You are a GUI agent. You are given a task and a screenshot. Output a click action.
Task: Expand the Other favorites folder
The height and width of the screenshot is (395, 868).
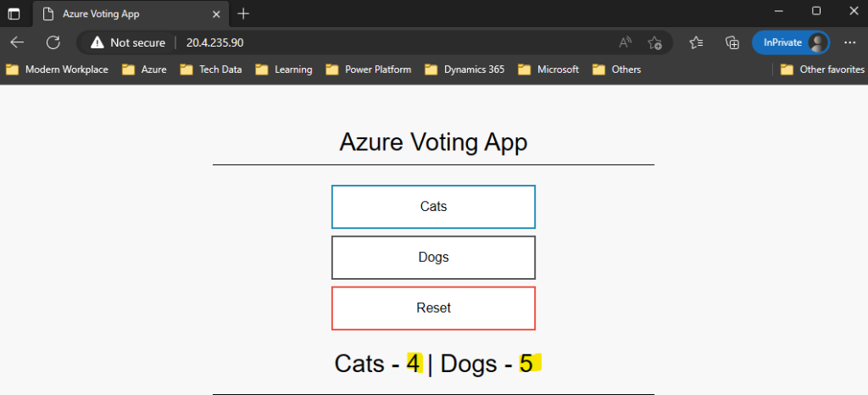(x=822, y=70)
